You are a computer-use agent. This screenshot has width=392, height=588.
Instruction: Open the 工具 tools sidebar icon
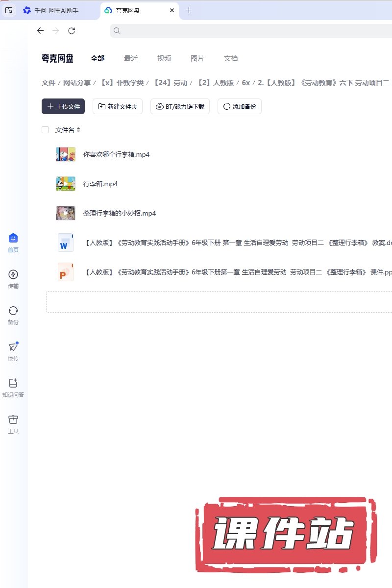click(x=13, y=420)
